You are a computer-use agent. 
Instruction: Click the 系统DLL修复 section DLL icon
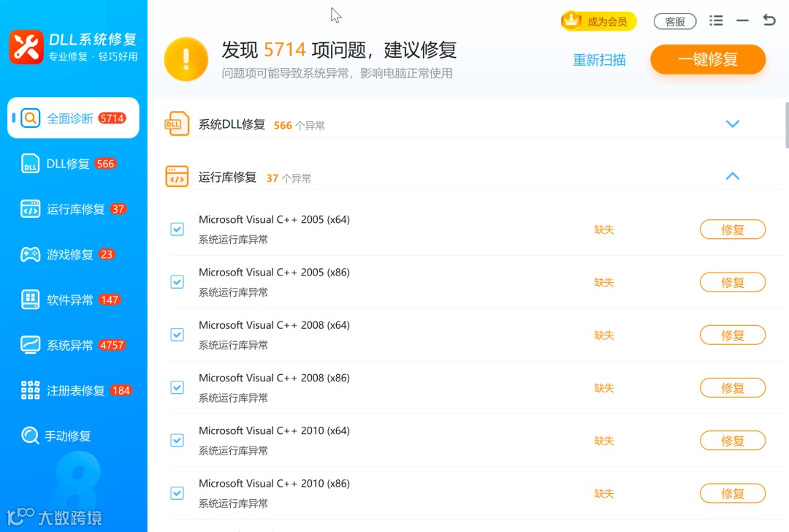177,123
